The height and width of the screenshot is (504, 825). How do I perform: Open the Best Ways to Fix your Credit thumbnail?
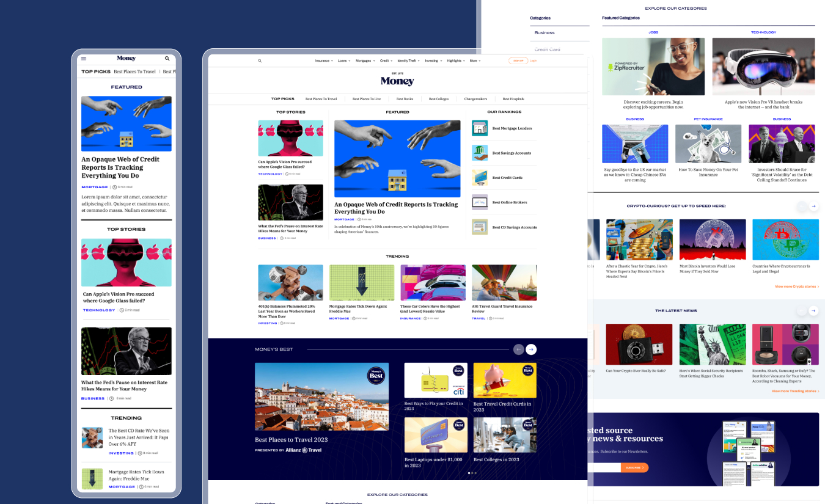[x=436, y=381]
